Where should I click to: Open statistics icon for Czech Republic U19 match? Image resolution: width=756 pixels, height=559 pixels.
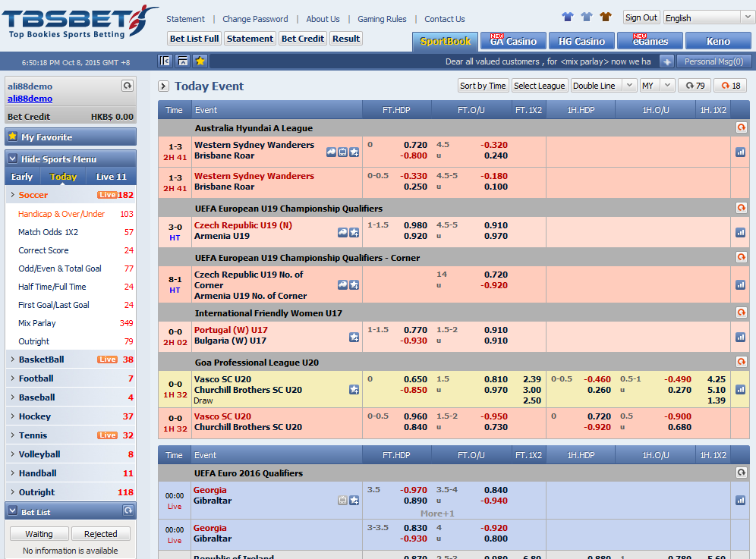point(740,231)
